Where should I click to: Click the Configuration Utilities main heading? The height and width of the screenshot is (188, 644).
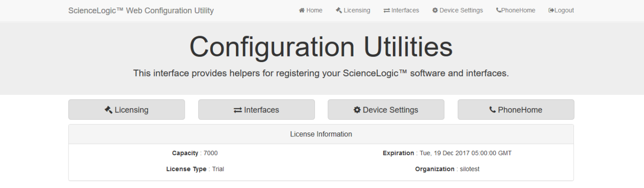321,47
